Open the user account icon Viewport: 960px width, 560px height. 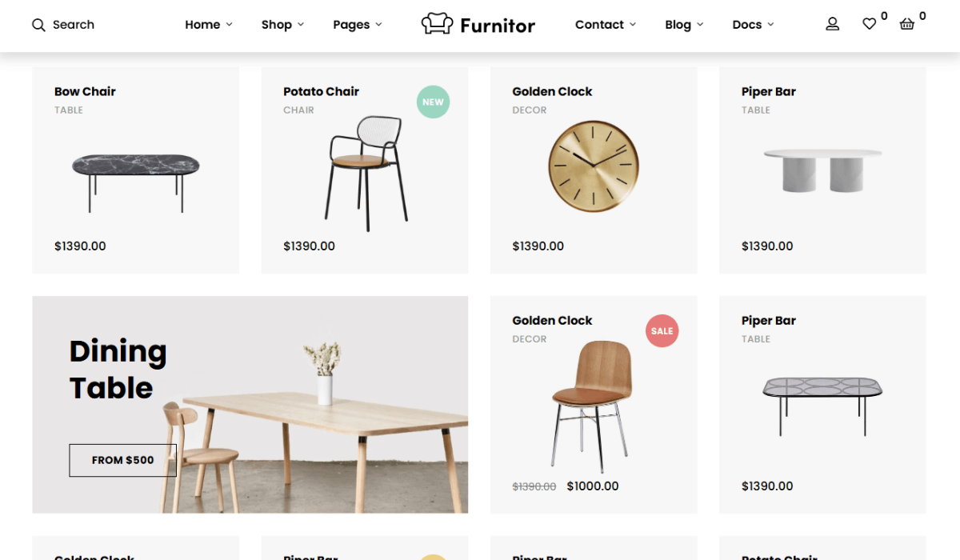[x=832, y=24]
